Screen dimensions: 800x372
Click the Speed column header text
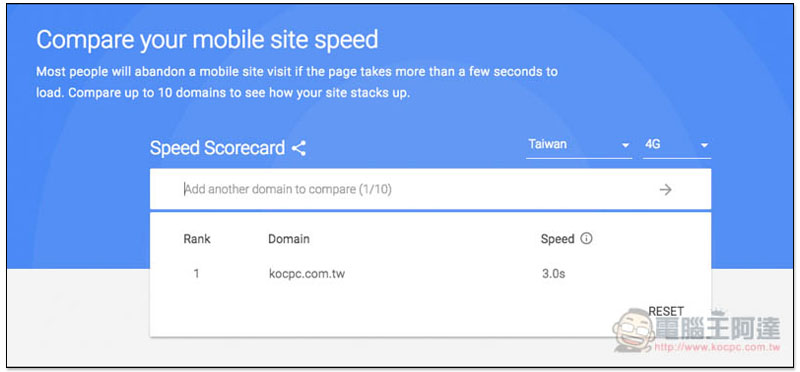point(558,239)
